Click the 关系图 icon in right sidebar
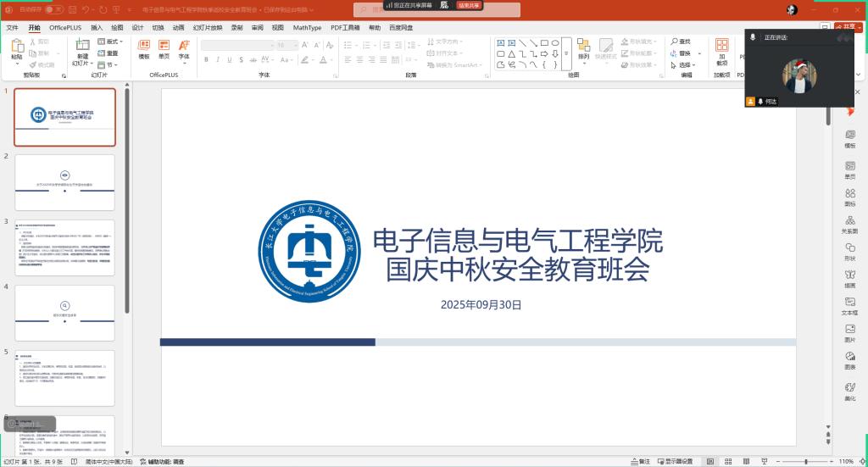 pos(849,224)
